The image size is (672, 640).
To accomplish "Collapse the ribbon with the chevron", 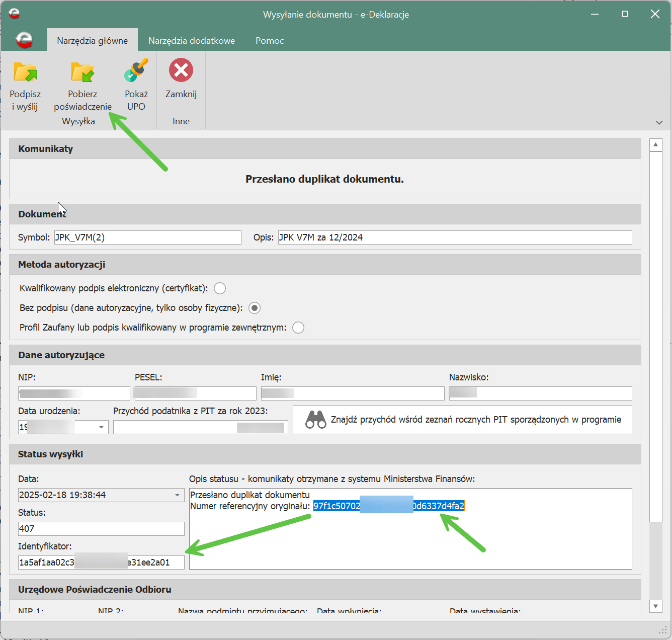I will (659, 122).
